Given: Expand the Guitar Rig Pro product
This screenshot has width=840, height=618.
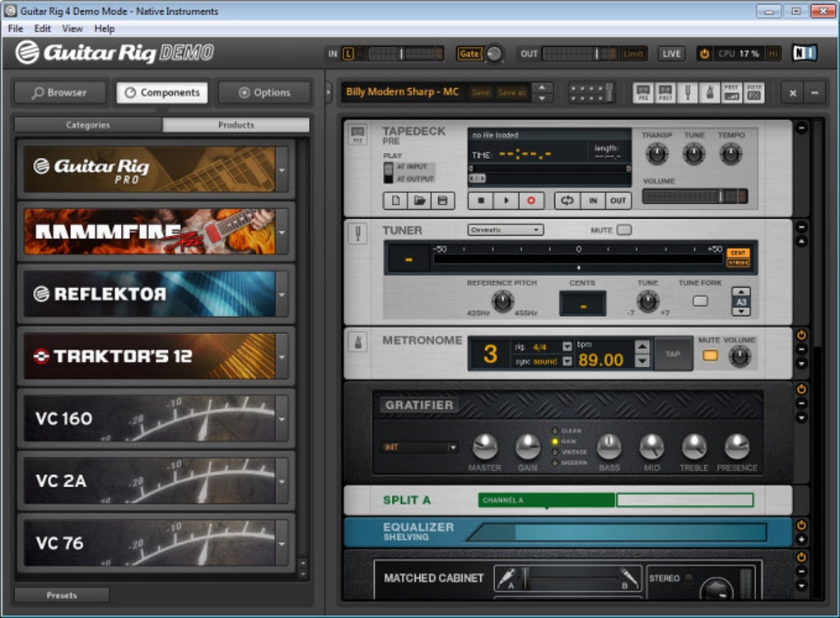Looking at the screenshot, I should [x=282, y=170].
